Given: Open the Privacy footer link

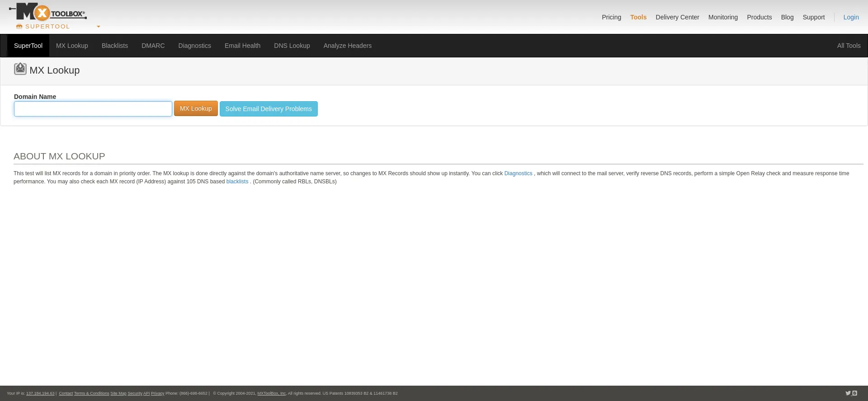Looking at the screenshot, I should click(157, 393).
